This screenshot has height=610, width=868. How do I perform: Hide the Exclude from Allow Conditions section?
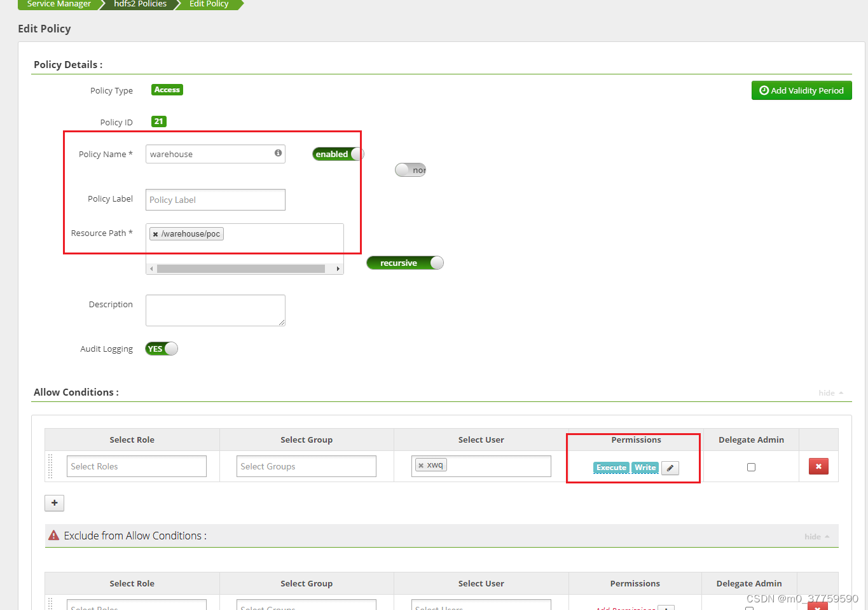point(817,537)
